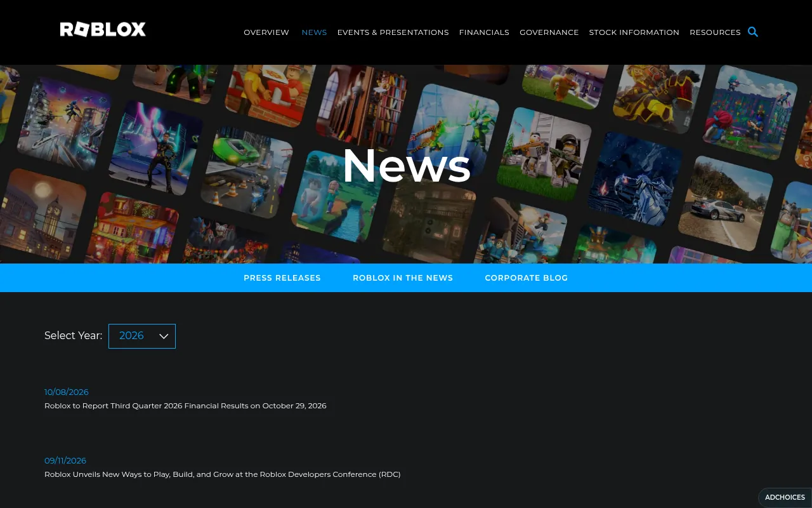Open the Governance menu item
Image resolution: width=812 pixels, height=508 pixels.
point(549,32)
